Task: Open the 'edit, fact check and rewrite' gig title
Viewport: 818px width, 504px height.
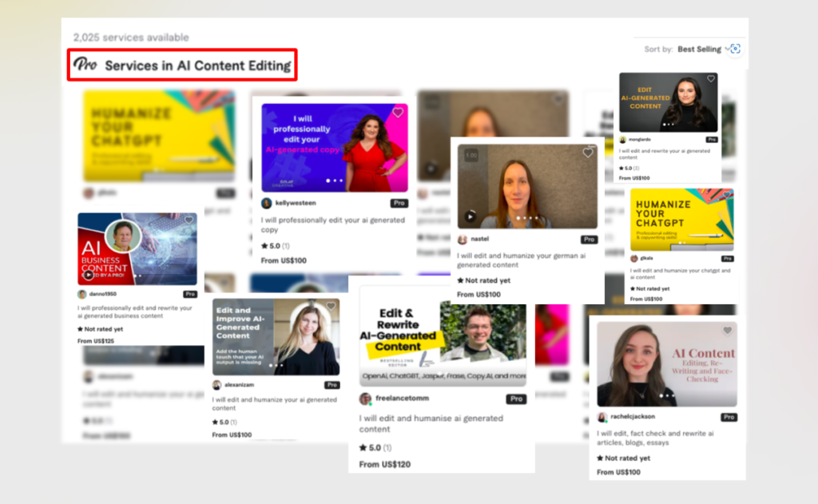Action: click(655, 438)
